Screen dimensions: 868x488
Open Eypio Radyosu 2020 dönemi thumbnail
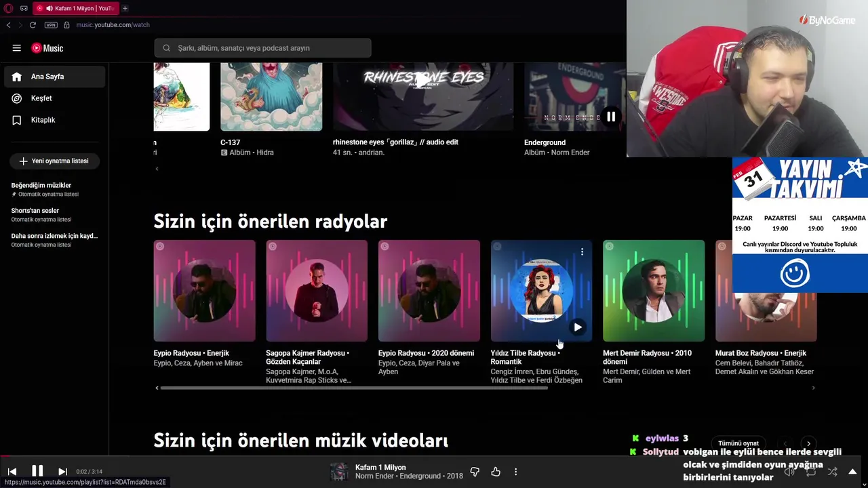click(x=429, y=291)
